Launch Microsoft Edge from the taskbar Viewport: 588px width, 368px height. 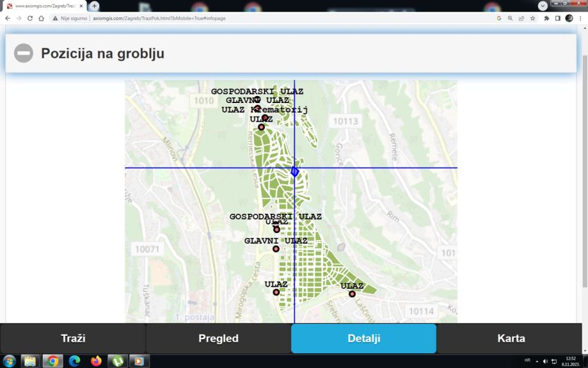[74, 361]
